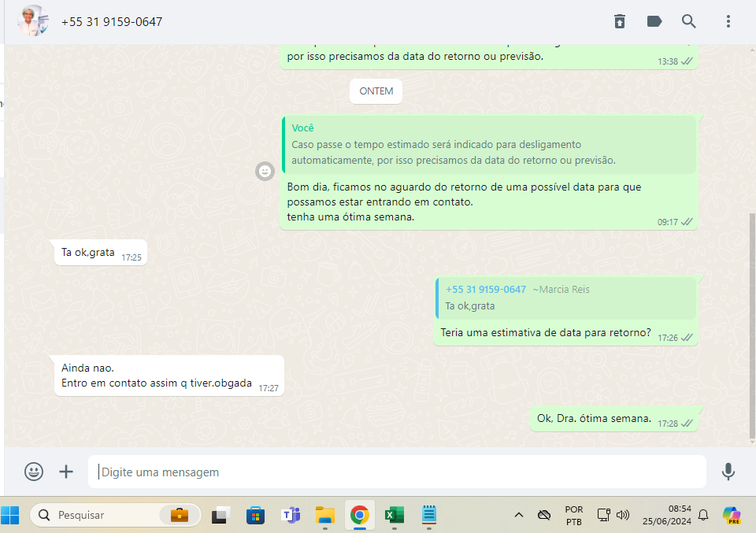This screenshot has height=533, width=756.
Task: Click read receipt ticks on 17:28 message
Action: [687, 423]
